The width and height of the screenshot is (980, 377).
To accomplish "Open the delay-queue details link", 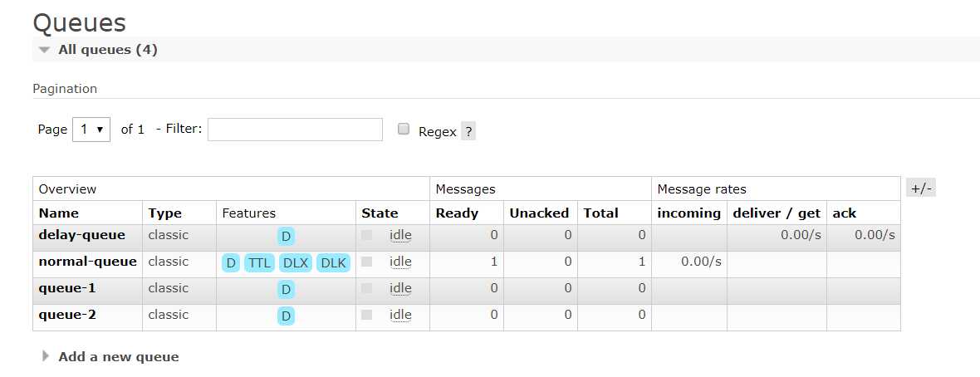I will pyautogui.click(x=81, y=235).
